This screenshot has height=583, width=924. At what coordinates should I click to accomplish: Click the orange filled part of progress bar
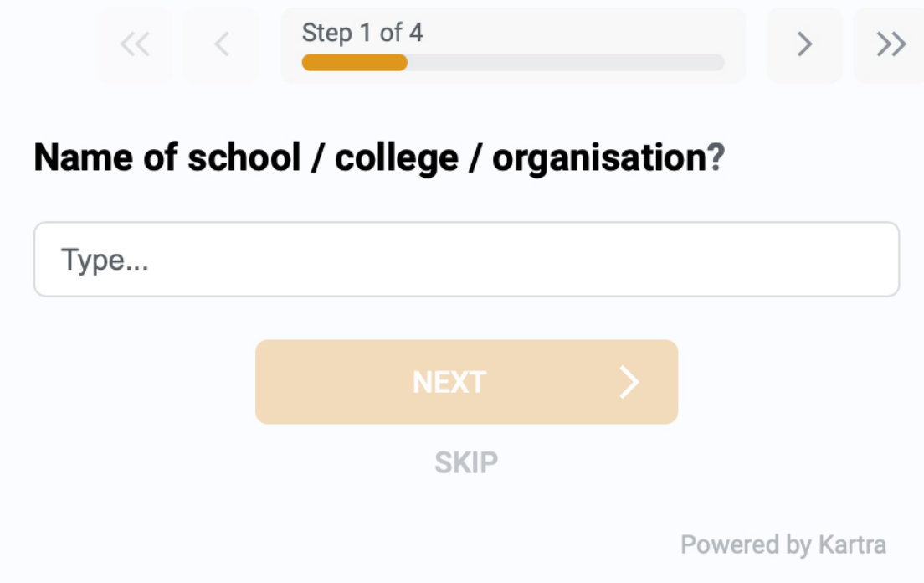coord(354,63)
